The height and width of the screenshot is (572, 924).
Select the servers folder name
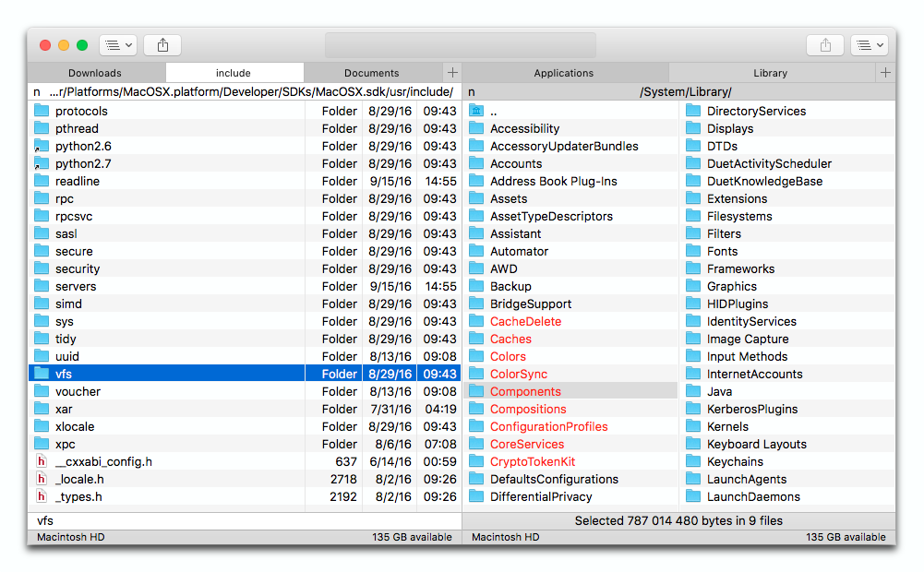[76, 286]
